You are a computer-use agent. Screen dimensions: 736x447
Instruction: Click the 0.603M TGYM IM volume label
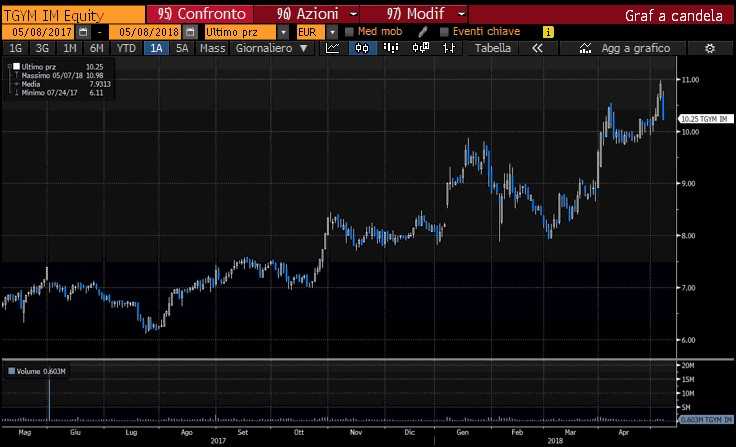[x=706, y=419]
